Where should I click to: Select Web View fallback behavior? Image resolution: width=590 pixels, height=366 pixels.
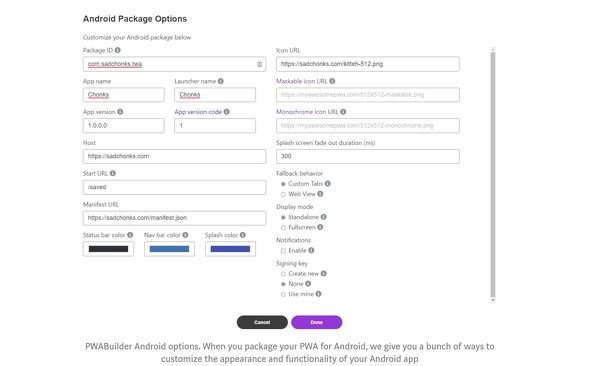click(283, 194)
